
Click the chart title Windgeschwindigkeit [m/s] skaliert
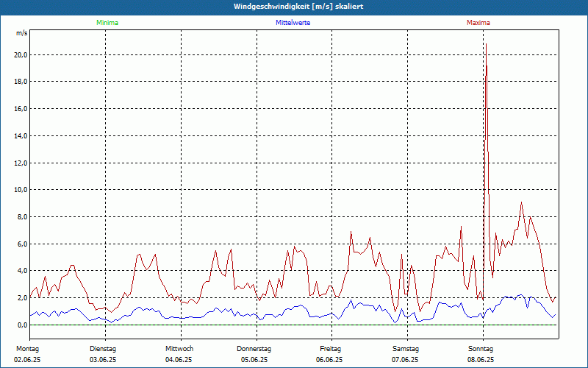click(x=298, y=7)
